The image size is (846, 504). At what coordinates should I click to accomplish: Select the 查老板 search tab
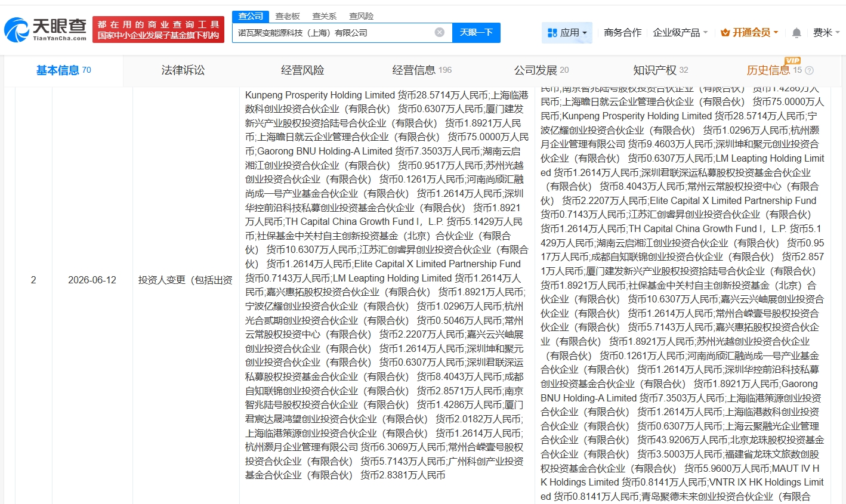point(288,16)
